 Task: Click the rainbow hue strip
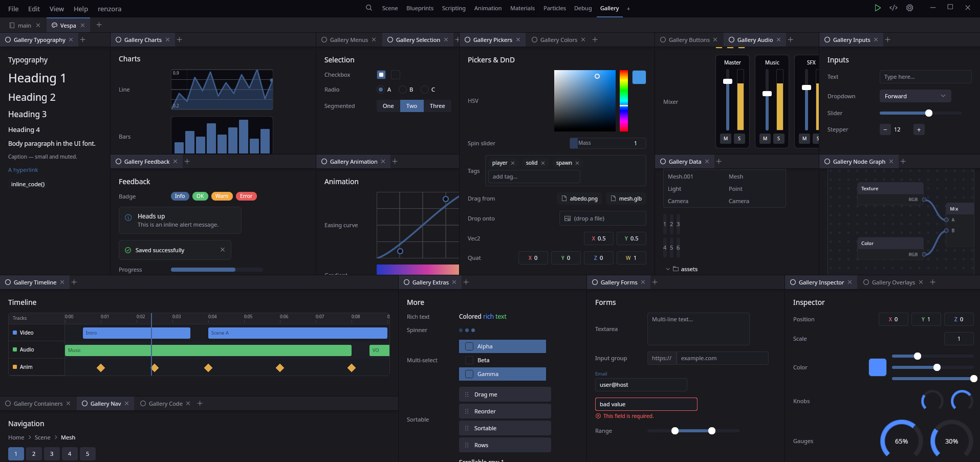click(624, 101)
